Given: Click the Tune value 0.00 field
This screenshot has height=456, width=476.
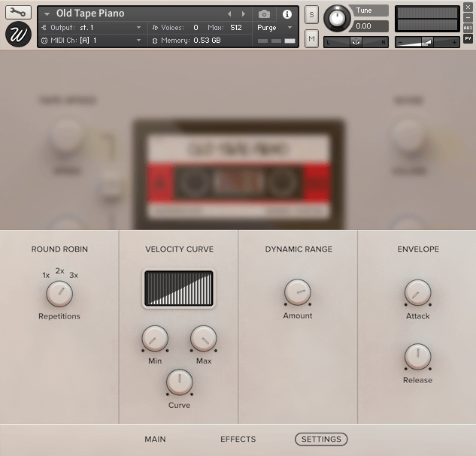Looking at the screenshot, I should [x=368, y=26].
